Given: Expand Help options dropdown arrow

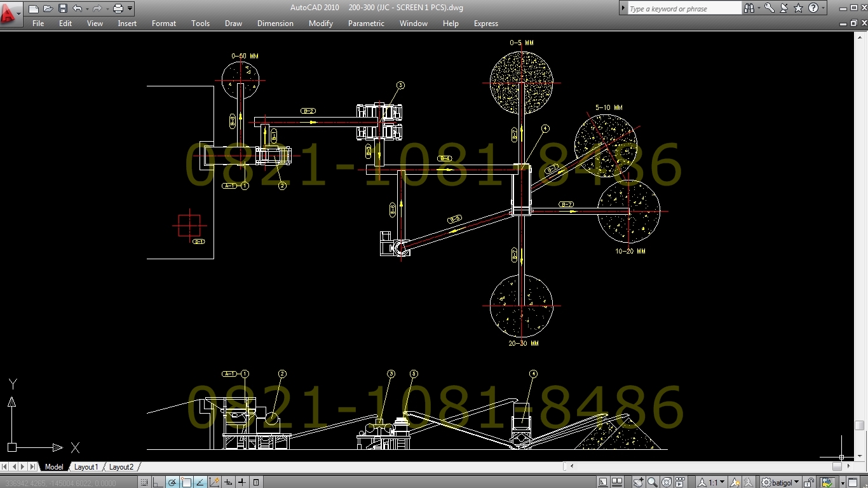Looking at the screenshot, I should (x=824, y=8).
